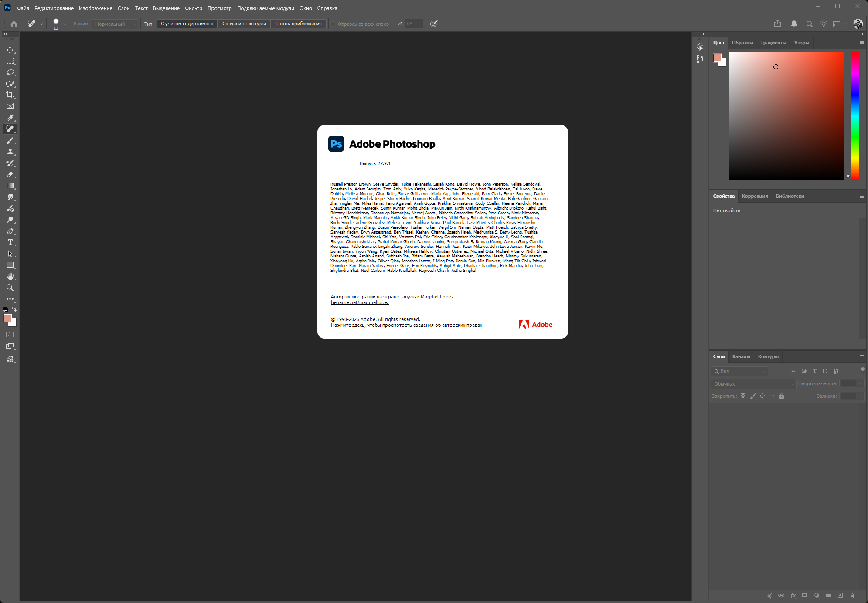868x603 pixels.
Task: Switch to the 'Образцы' tab
Action: coord(742,43)
